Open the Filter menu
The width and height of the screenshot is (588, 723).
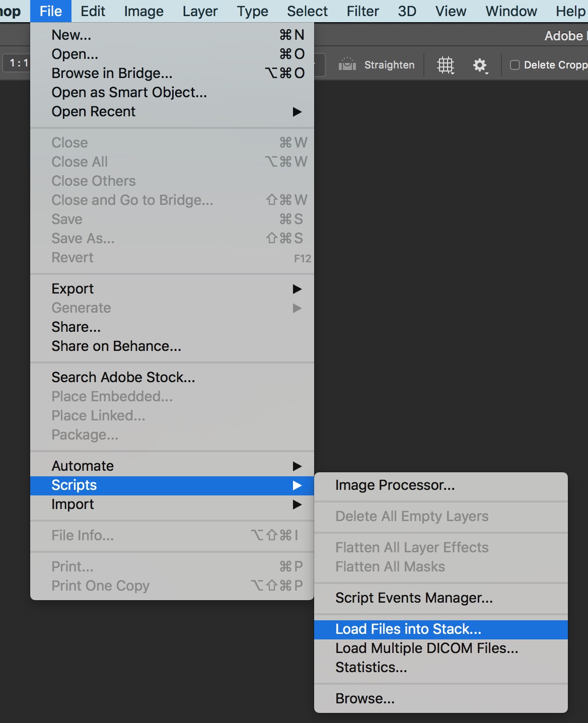point(362,11)
